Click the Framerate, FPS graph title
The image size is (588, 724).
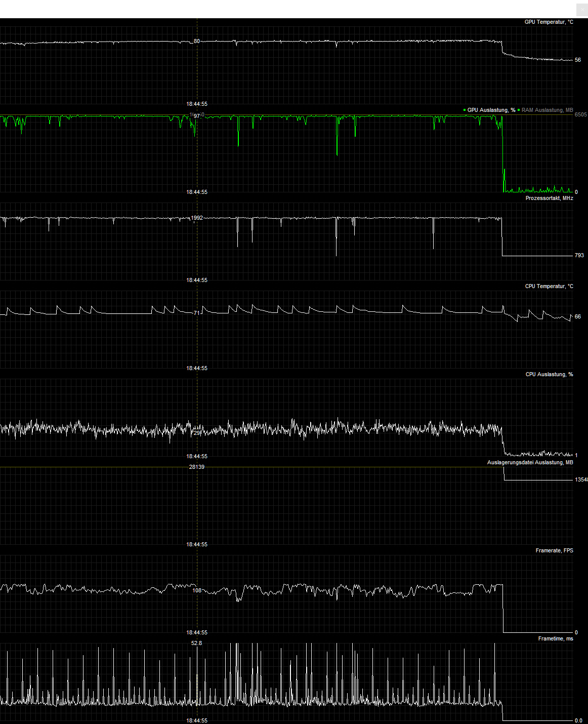pos(554,550)
